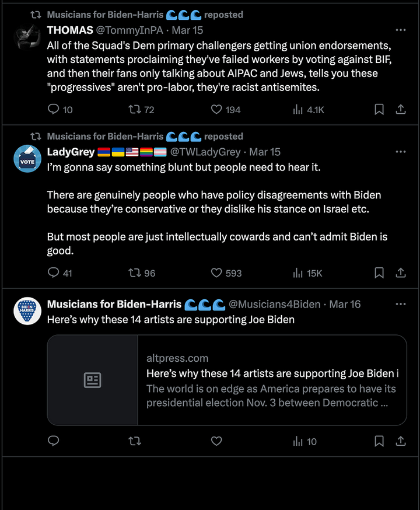Screen dimensions: 420x510
Task: Open the reply box for LadyGrey's tweet
Action: tap(54, 273)
